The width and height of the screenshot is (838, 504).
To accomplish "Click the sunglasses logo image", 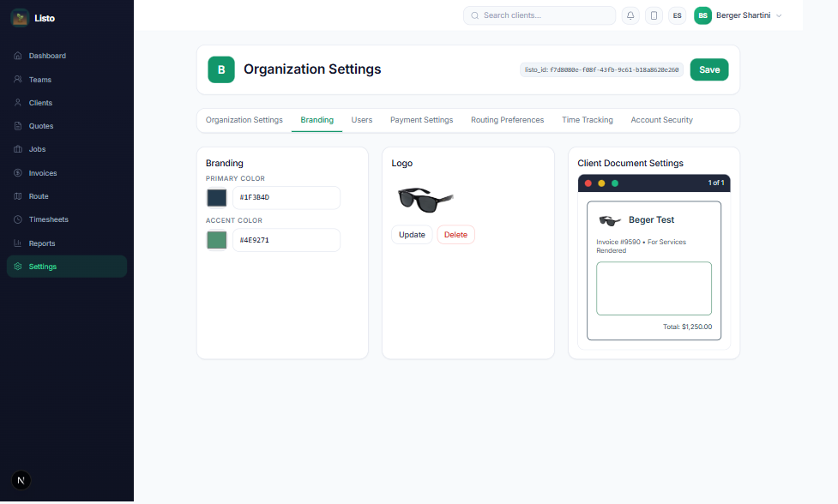I will tap(425, 200).
